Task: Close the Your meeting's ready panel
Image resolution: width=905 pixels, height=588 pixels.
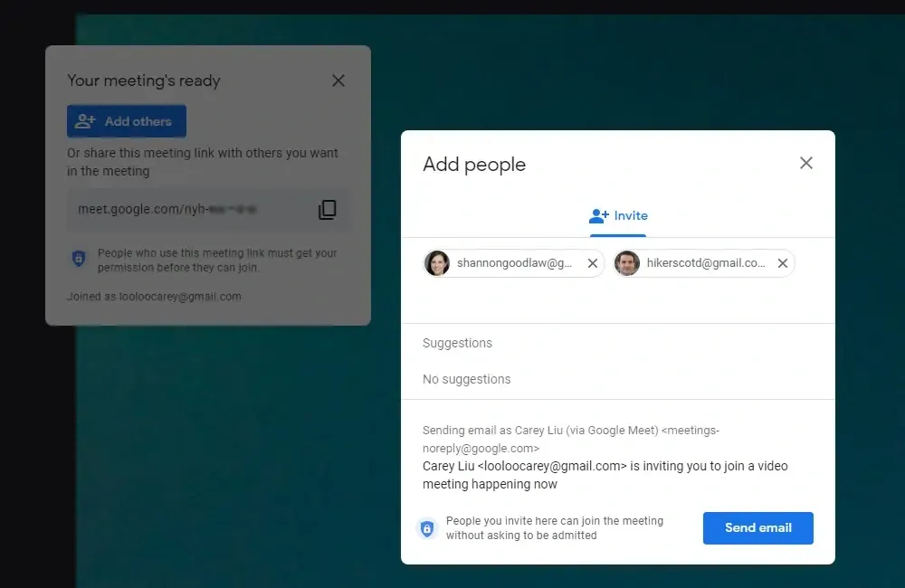Action: click(338, 81)
